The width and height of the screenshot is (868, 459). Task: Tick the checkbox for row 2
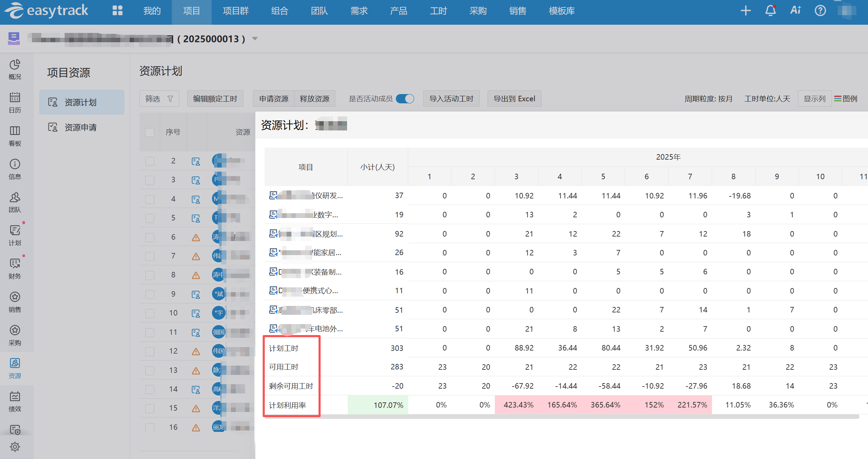[x=149, y=161]
